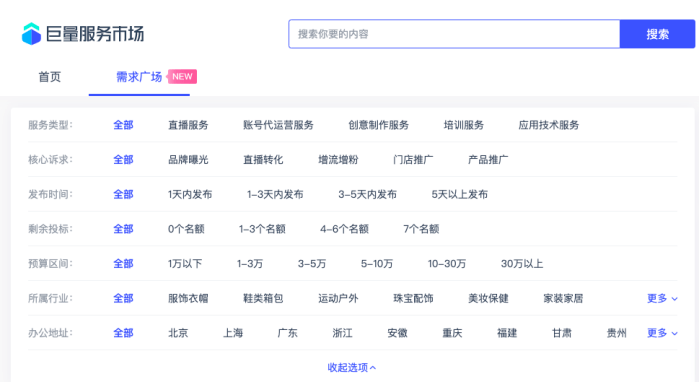Screen dimensions: 699x382
Task: Select 全部 in the 核心诉求 row
Action: click(x=123, y=160)
